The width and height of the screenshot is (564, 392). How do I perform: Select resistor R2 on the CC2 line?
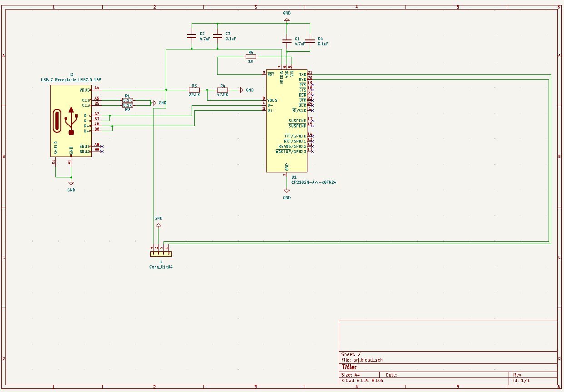point(128,105)
